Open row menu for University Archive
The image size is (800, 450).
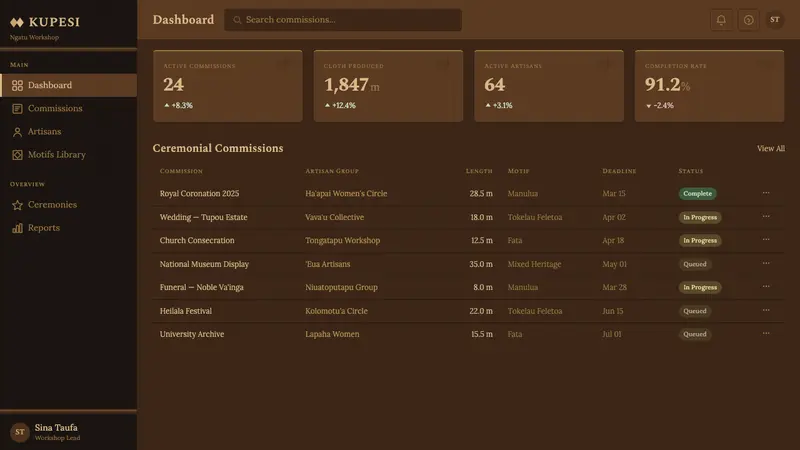point(766,334)
